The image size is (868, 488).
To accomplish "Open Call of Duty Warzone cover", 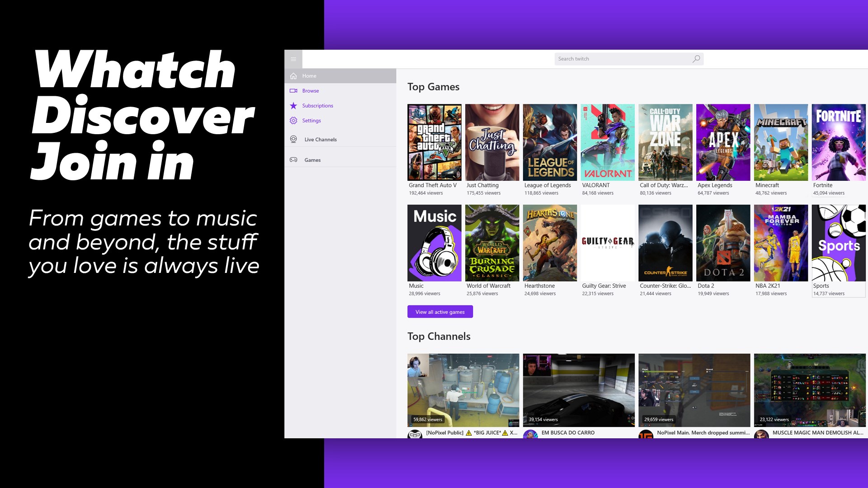I will (x=665, y=142).
